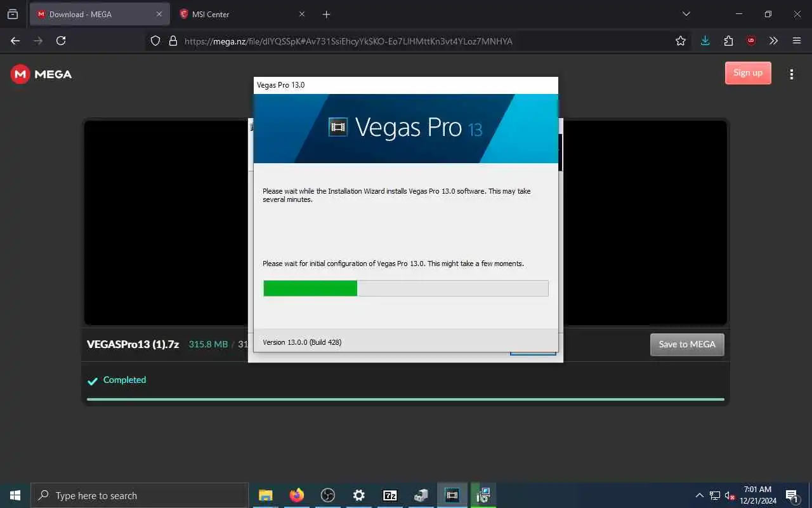Close the Download - MEGA tab
The height and width of the screenshot is (508, 812).
(x=159, y=14)
